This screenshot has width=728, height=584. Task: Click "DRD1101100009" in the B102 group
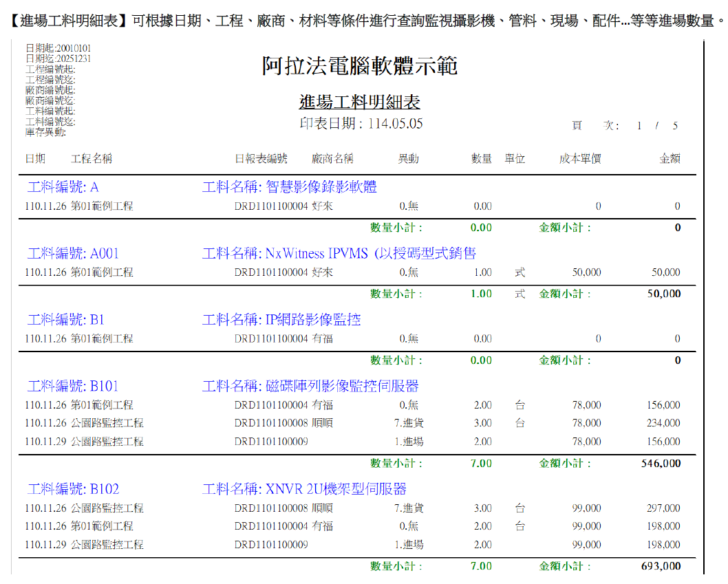tap(271, 545)
